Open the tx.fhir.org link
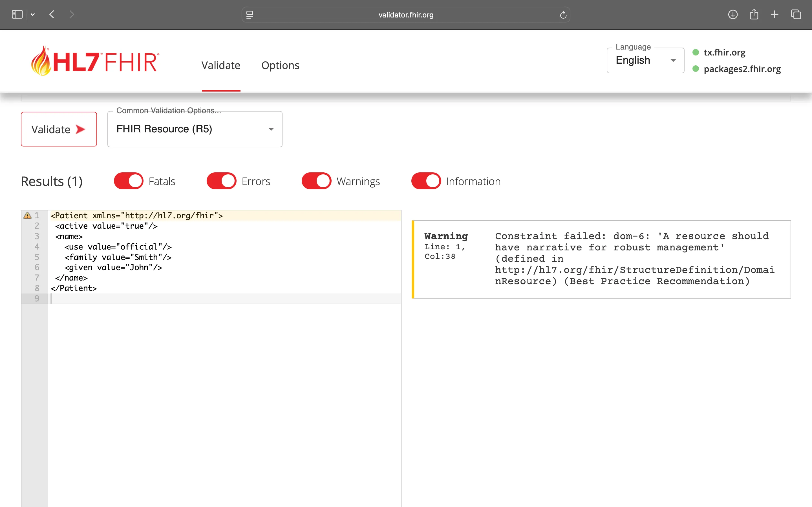The image size is (812, 507). pos(724,52)
